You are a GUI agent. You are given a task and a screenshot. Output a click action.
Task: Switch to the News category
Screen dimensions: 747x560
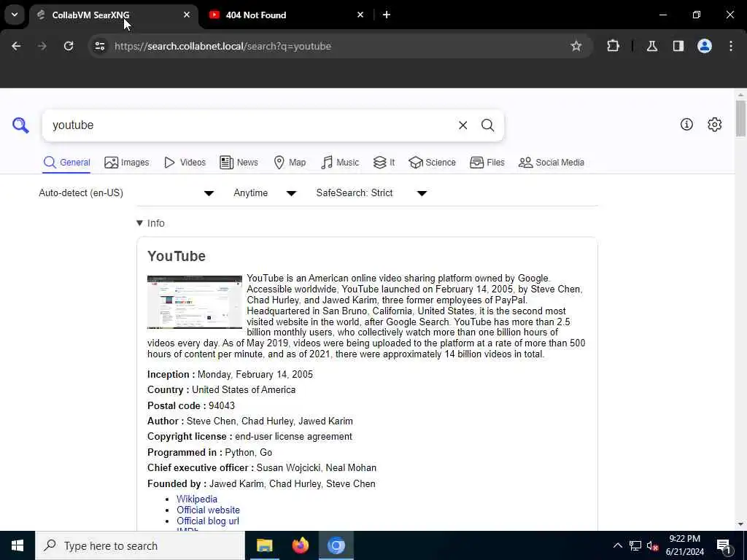click(x=239, y=163)
